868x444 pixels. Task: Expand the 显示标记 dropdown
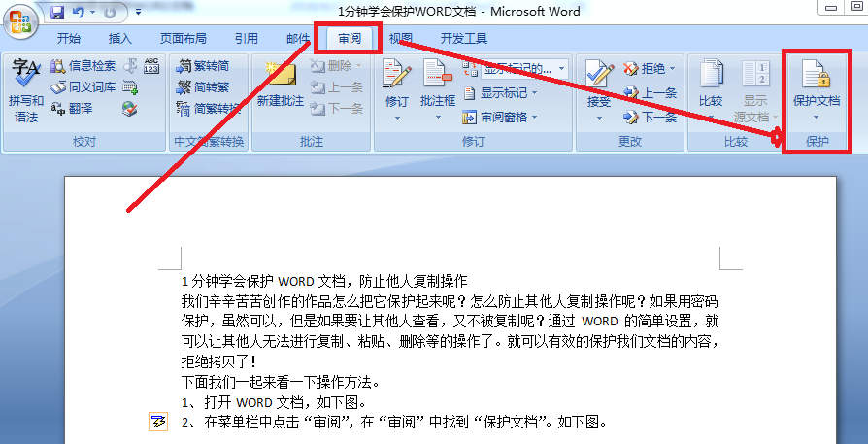(535, 93)
